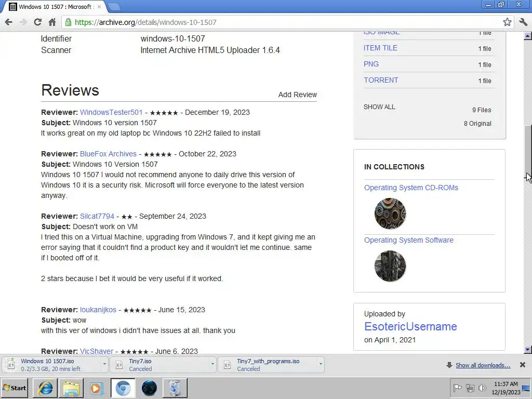
Task: Click the ISO IMAGE download option
Action: (x=381, y=33)
